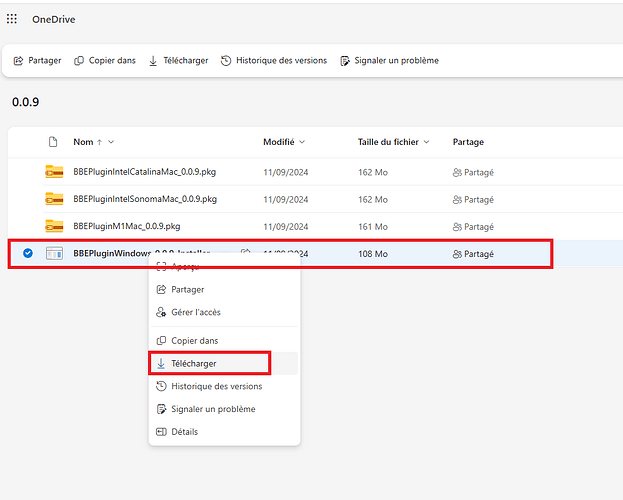Click the BBEPluginIntelSonomaMac pkg file icon
This screenshot has width=623, height=500.
(54, 199)
